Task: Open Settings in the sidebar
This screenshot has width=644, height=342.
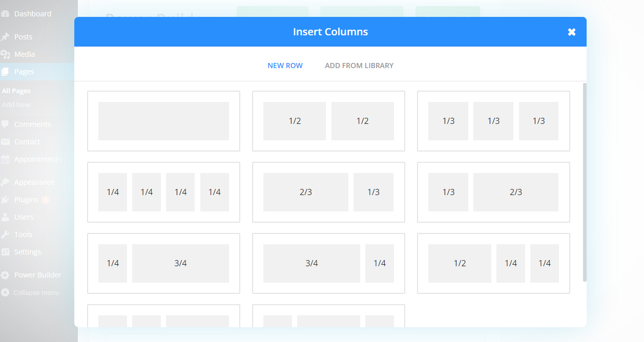Action: 28,252
